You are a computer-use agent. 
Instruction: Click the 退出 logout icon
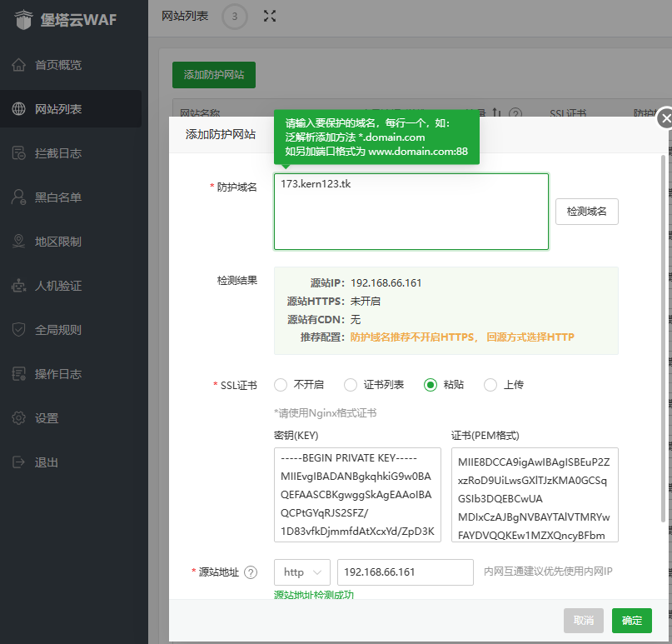(18, 462)
